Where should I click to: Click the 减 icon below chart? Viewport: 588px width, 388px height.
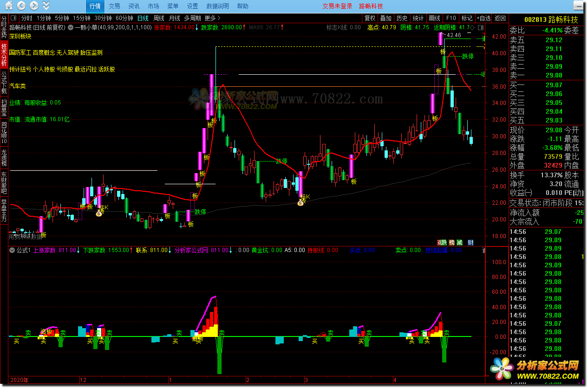pyautogui.click(x=459, y=242)
